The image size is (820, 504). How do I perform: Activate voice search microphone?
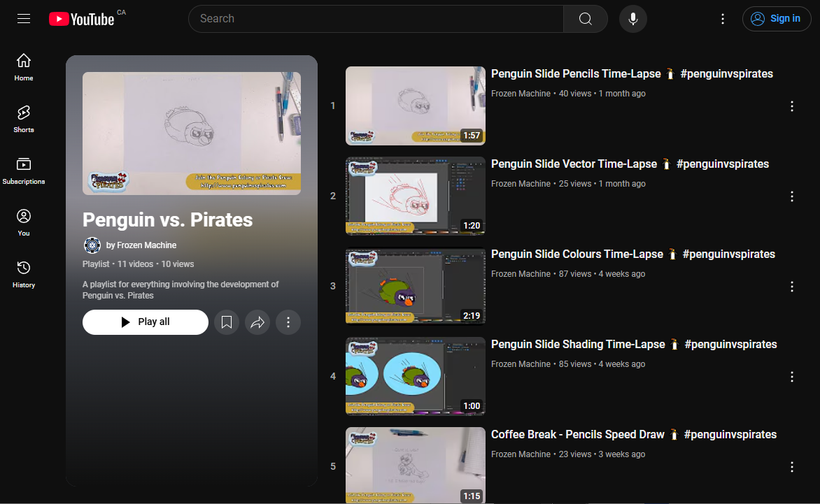632,19
